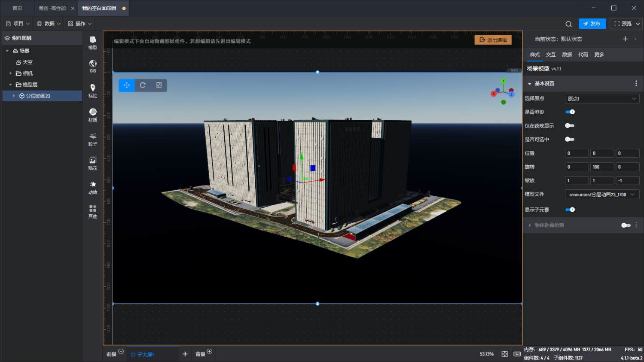The height and width of the screenshot is (362, 644).
Task: Click the 退出编辑 button
Action: tap(493, 40)
